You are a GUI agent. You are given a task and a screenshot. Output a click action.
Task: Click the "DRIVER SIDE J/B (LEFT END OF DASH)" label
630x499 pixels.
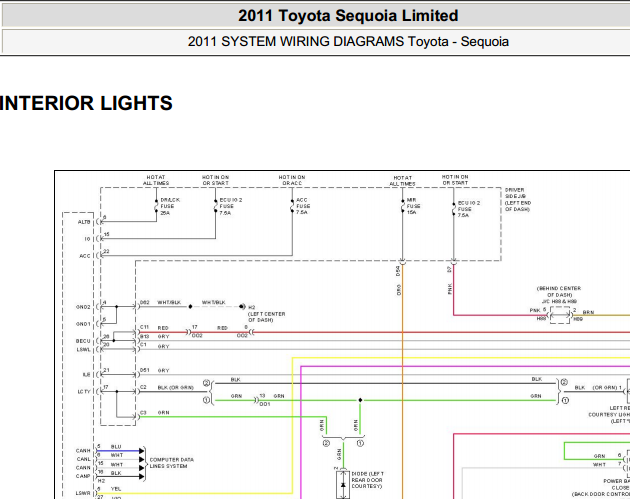518,200
